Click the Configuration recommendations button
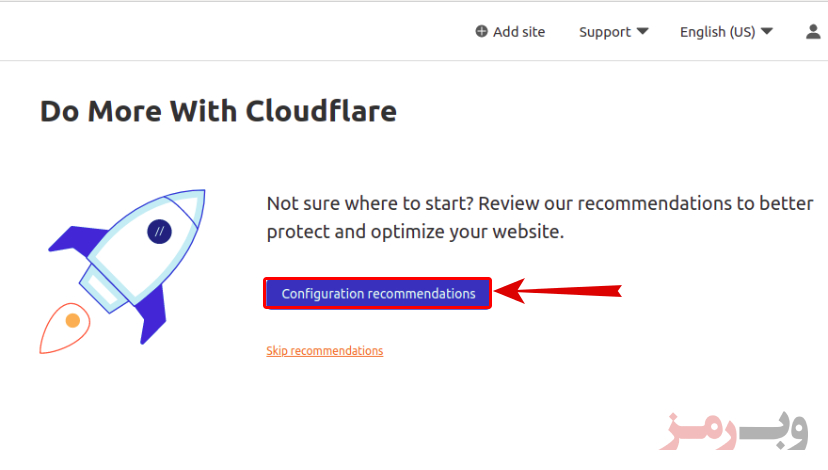828x470 pixels. point(378,294)
